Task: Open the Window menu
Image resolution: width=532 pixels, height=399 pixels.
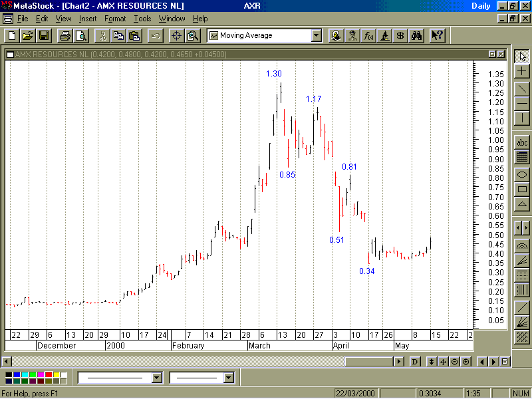Action: [172, 19]
